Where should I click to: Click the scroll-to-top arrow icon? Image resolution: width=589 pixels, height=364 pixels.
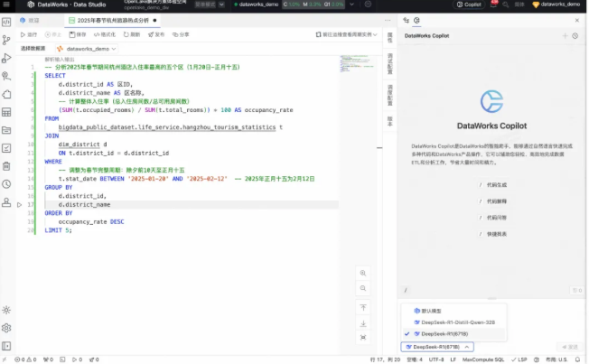(363, 307)
